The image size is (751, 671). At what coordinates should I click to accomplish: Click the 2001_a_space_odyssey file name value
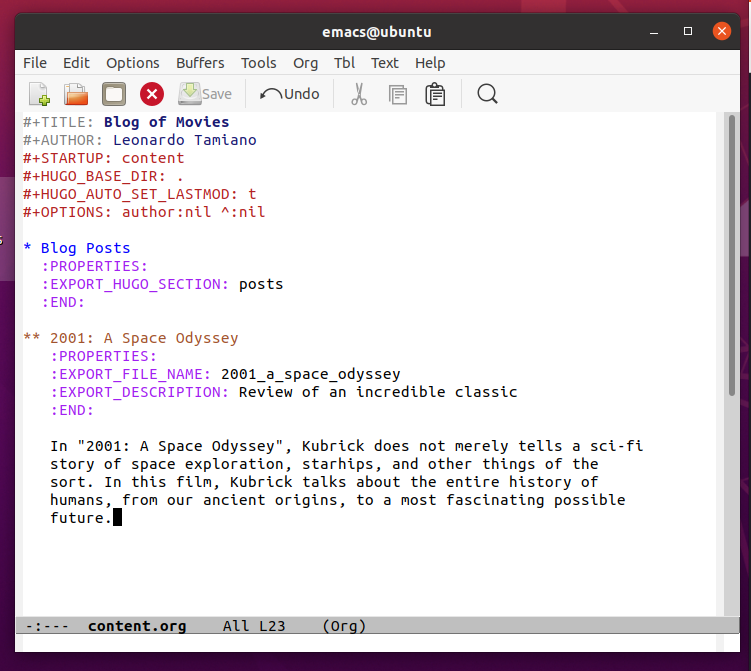[x=310, y=374]
